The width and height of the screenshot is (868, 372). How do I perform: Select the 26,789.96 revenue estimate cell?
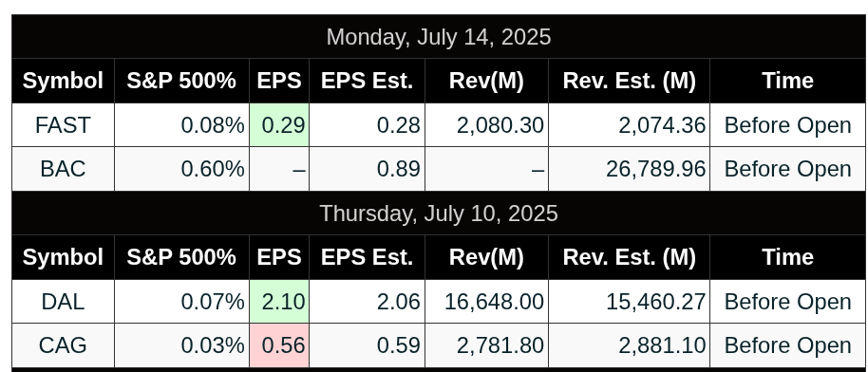pyautogui.click(x=629, y=169)
